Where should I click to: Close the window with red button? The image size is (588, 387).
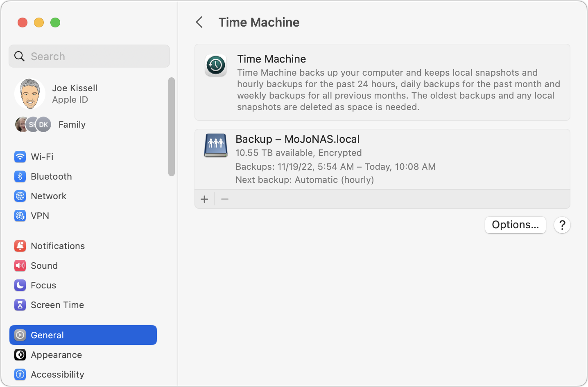pyautogui.click(x=23, y=22)
